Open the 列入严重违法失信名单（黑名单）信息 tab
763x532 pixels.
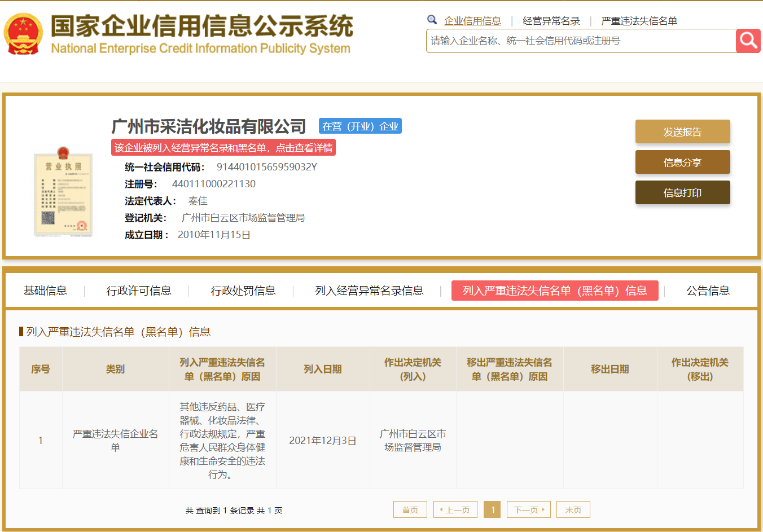pyautogui.click(x=555, y=291)
